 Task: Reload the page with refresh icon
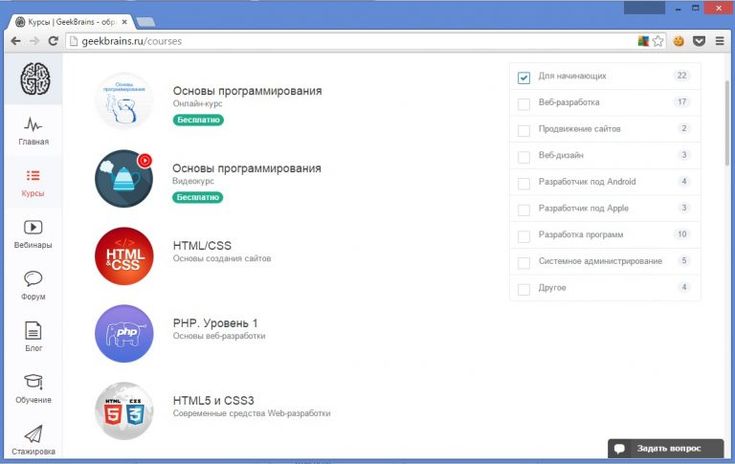[53, 41]
